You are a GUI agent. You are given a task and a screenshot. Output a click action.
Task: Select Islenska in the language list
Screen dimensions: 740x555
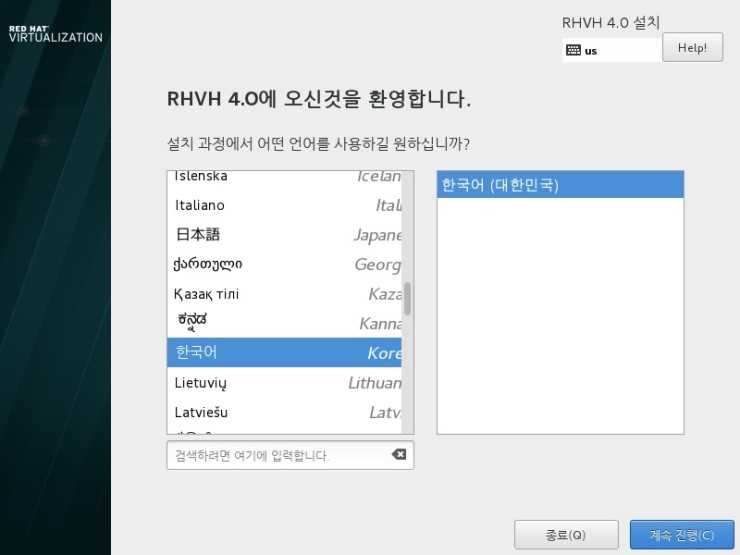[284, 177]
